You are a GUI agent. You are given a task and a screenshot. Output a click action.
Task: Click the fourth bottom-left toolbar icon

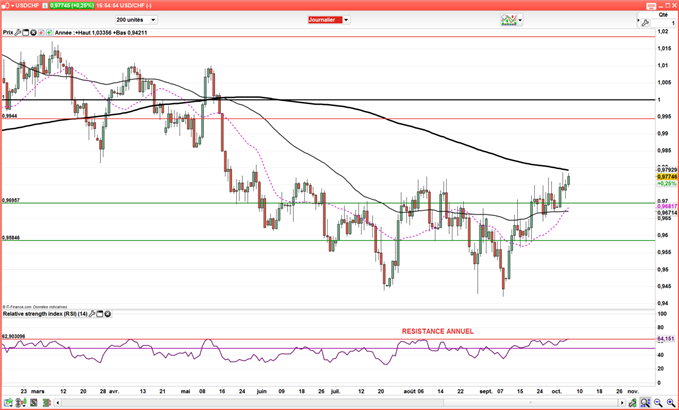(x=47, y=403)
